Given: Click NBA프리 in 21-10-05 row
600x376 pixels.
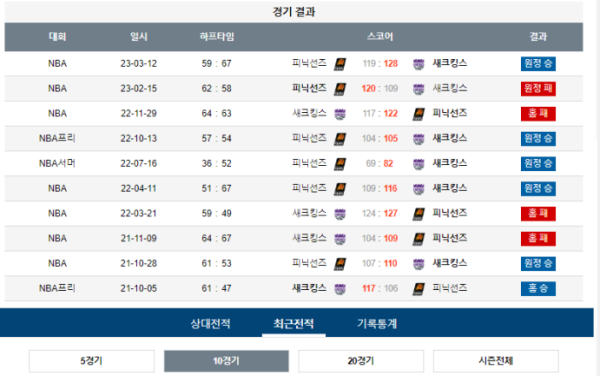Looking at the screenshot, I should [x=57, y=288].
